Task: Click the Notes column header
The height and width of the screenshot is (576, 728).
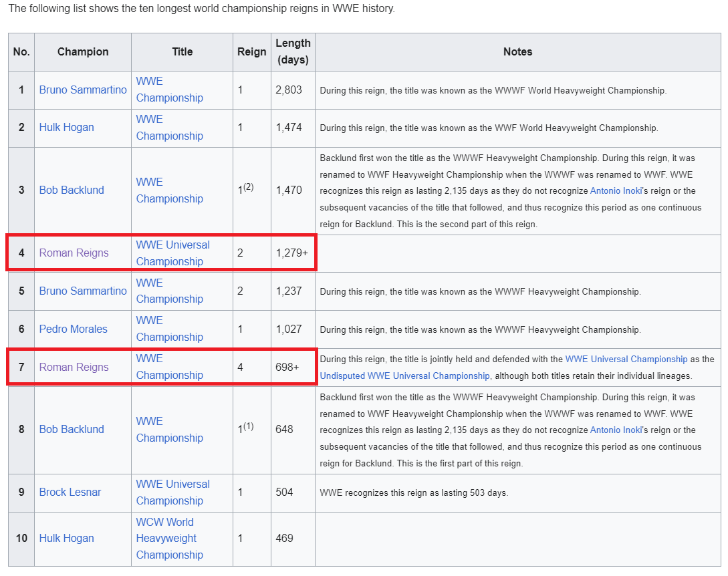Action: click(x=517, y=51)
